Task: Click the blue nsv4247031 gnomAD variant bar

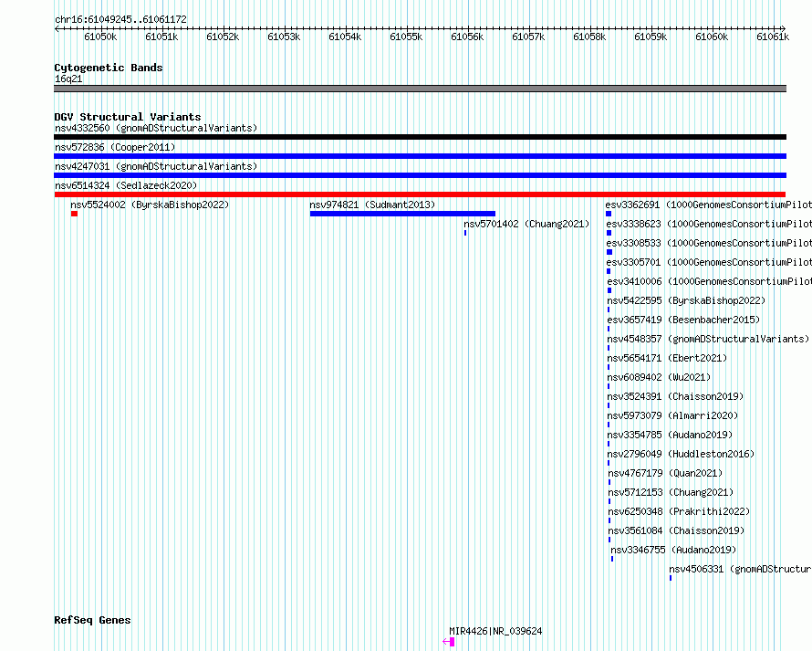Action: pos(420,175)
